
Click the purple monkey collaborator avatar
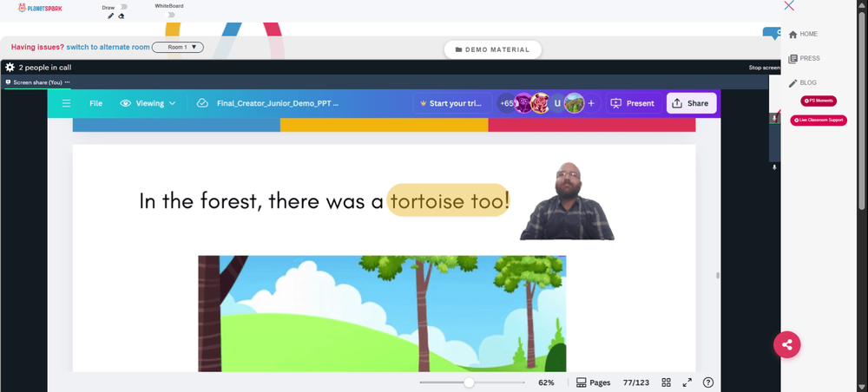[523, 103]
